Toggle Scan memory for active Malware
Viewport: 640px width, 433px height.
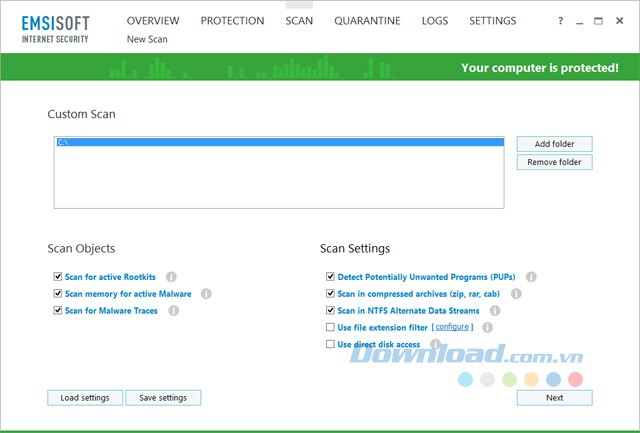coord(58,293)
